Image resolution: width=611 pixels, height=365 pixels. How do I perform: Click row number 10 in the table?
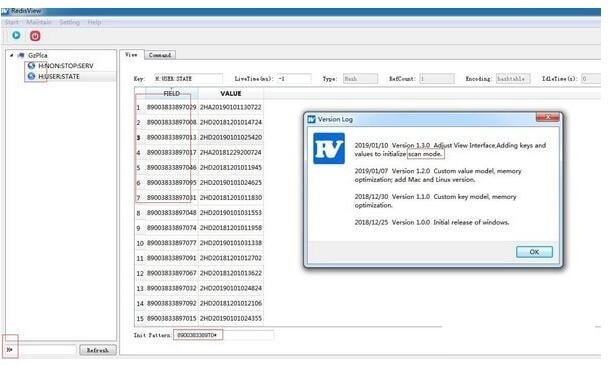click(x=140, y=243)
